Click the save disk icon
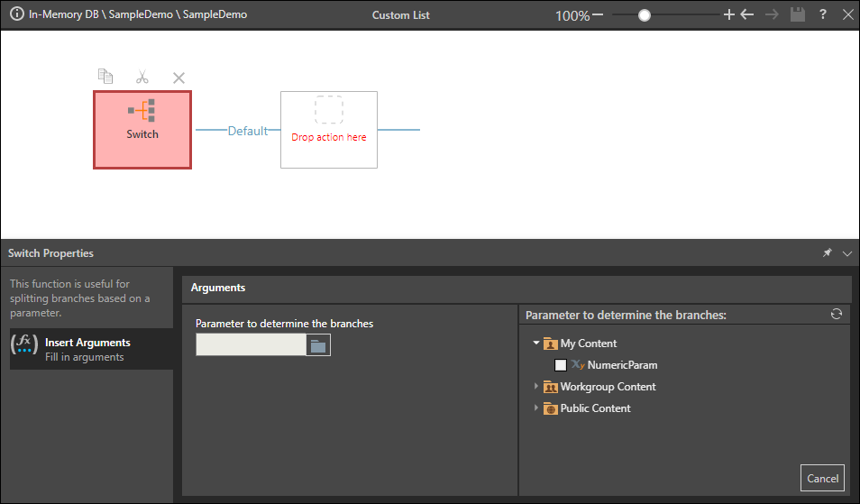The width and height of the screenshot is (860, 504). pyautogui.click(x=798, y=14)
